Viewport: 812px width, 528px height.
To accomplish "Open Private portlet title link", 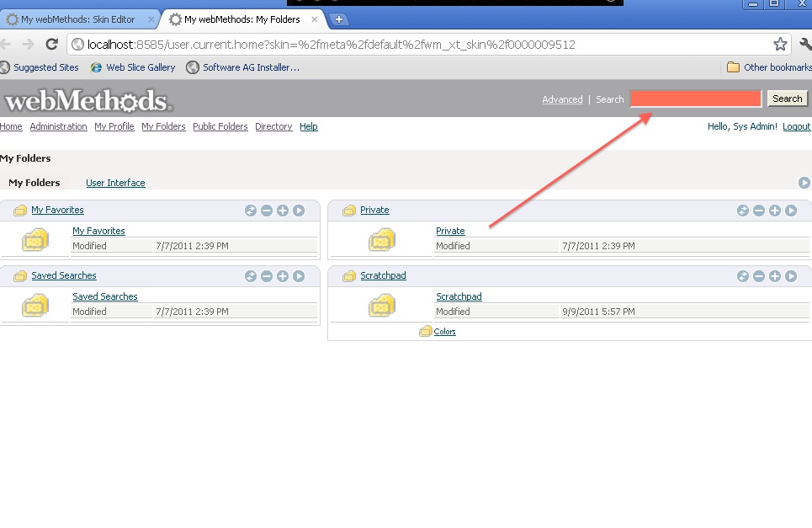I will tap(374, 210).
